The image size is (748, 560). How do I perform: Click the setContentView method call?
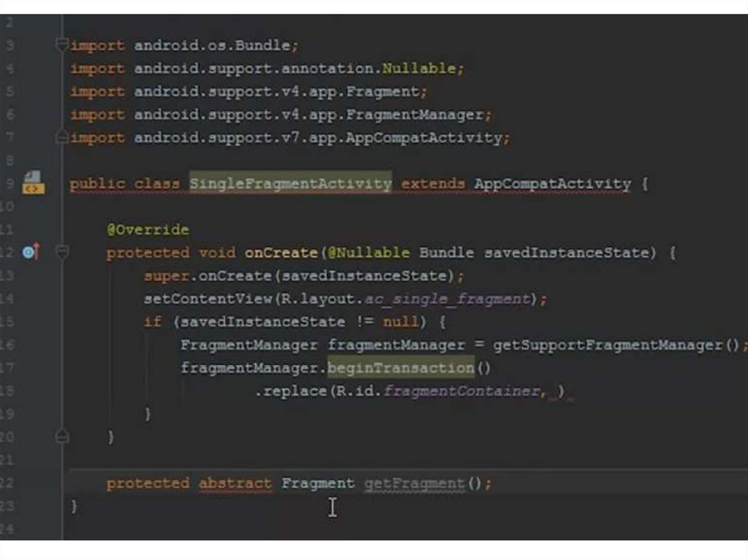[x=207, y=299]
